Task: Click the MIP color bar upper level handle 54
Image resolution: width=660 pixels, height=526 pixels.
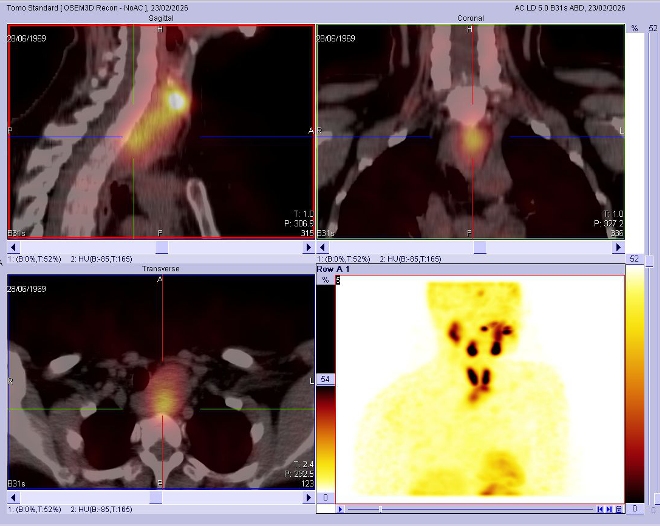Action: [325, 379]
